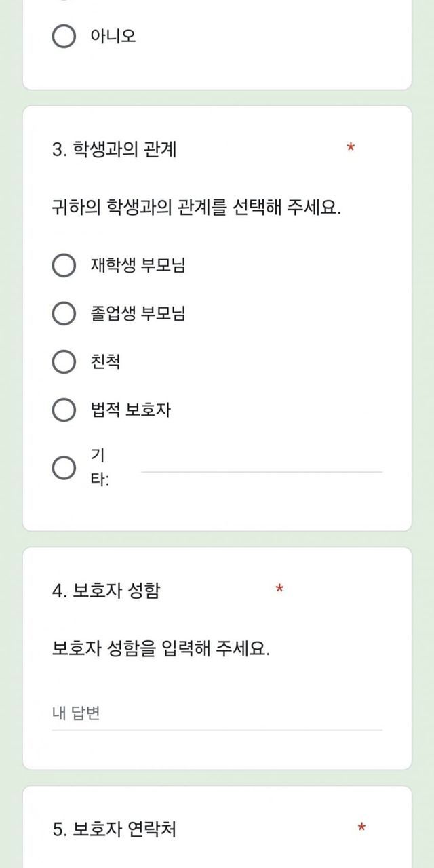Tap the 기타: label text
The width and height of the screenshot is (434, 868).
[100, 467]
